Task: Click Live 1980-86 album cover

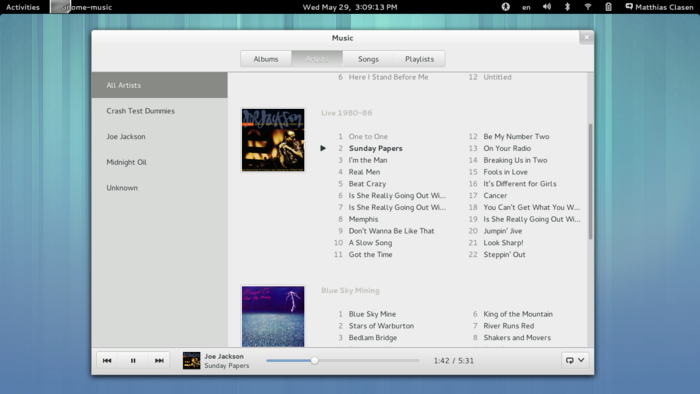Action: pyautogui.click(x=273, y=140)
